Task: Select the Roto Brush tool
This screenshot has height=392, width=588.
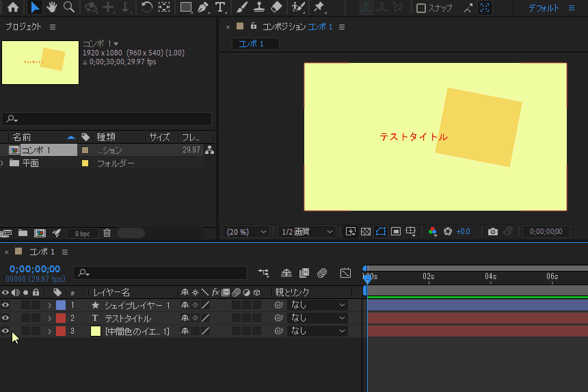Action: tap(298, 7)
